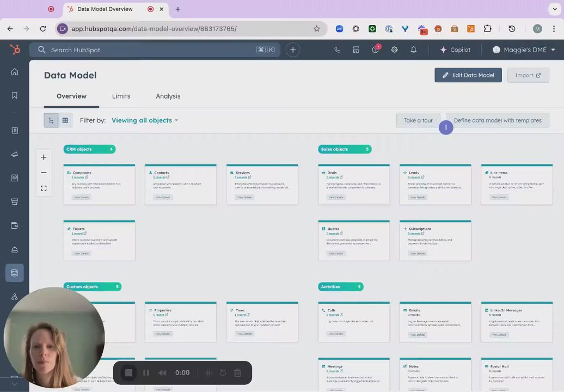Open the help icon with red badge
The image size is (564, 392).
coord(376,49)
